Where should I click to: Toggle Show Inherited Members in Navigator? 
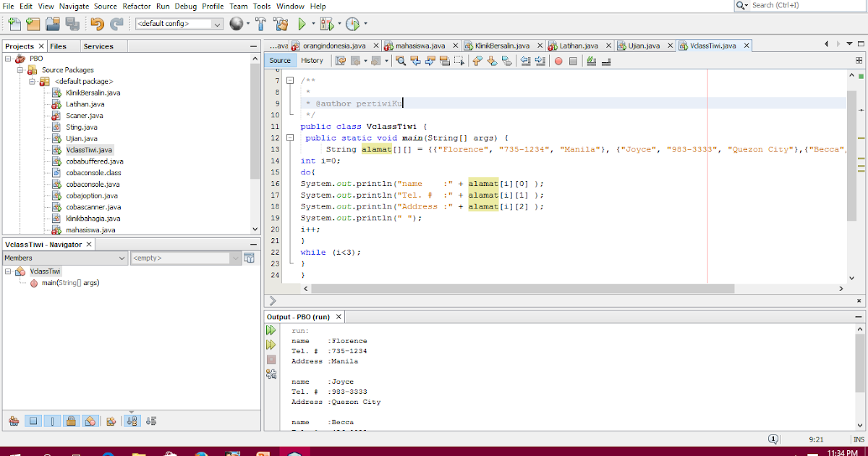[x=14, y=421]
